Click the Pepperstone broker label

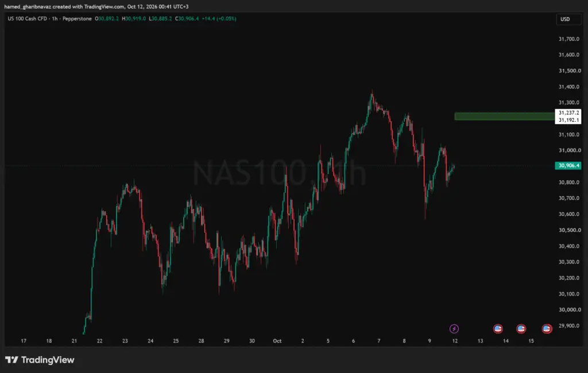point(77,18)
